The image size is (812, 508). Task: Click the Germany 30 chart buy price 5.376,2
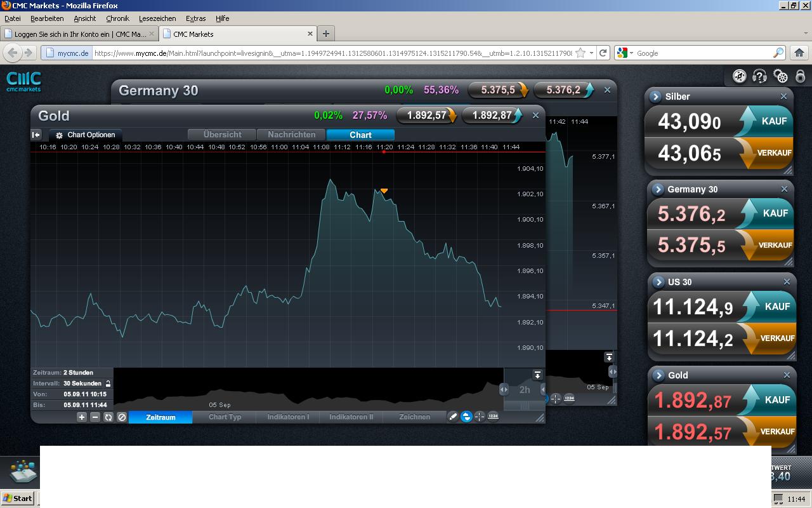tap(564, 90)
